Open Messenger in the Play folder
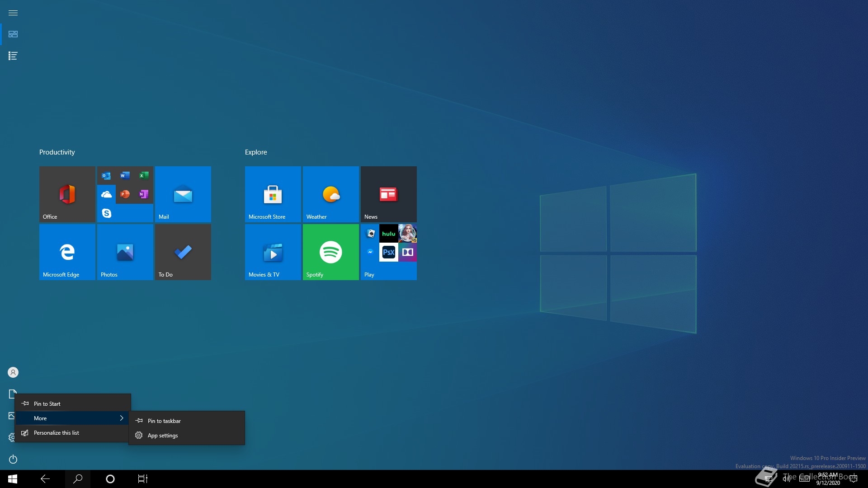868x488 pixels. 370,252
